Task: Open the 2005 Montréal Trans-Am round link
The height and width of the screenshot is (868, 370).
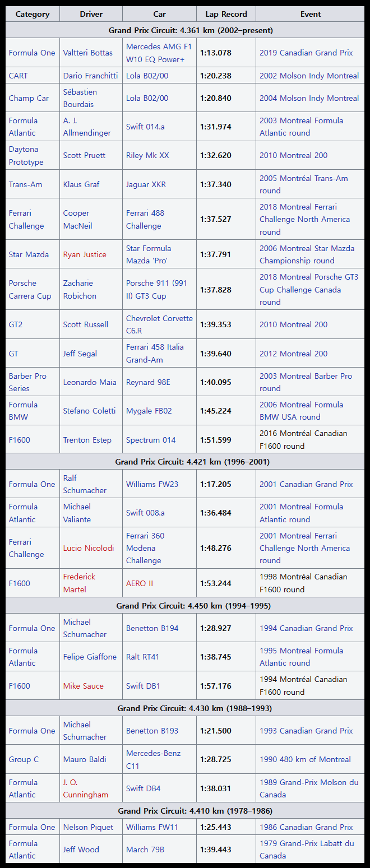Action: pyautogui.click(x=303, y=184)
